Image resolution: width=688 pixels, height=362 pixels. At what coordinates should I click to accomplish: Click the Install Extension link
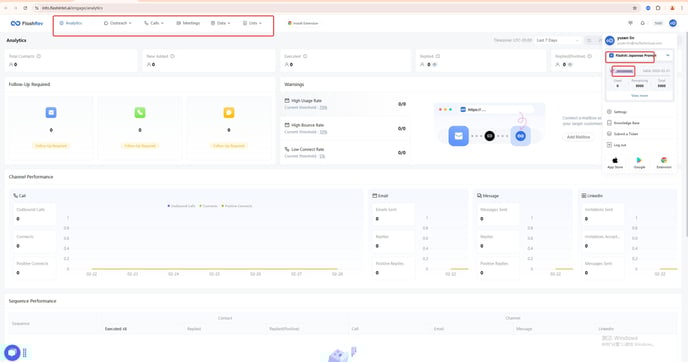(x=303, y=23)
